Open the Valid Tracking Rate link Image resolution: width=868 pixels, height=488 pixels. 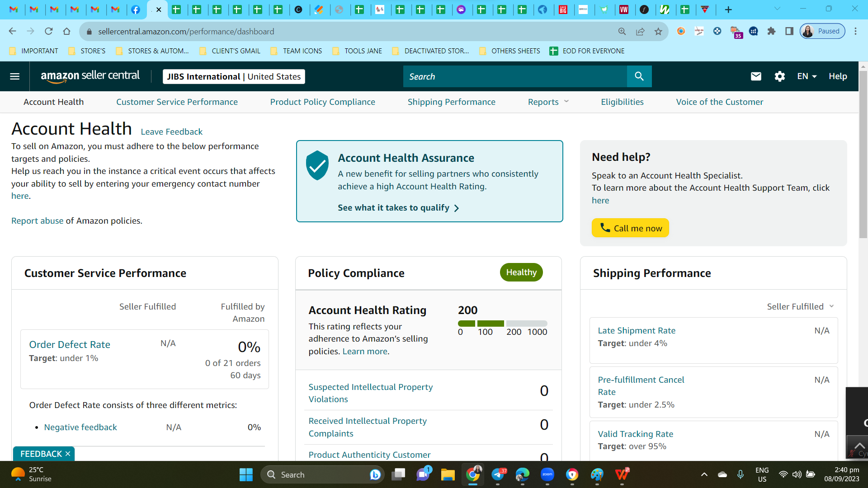tap(636, 434)
